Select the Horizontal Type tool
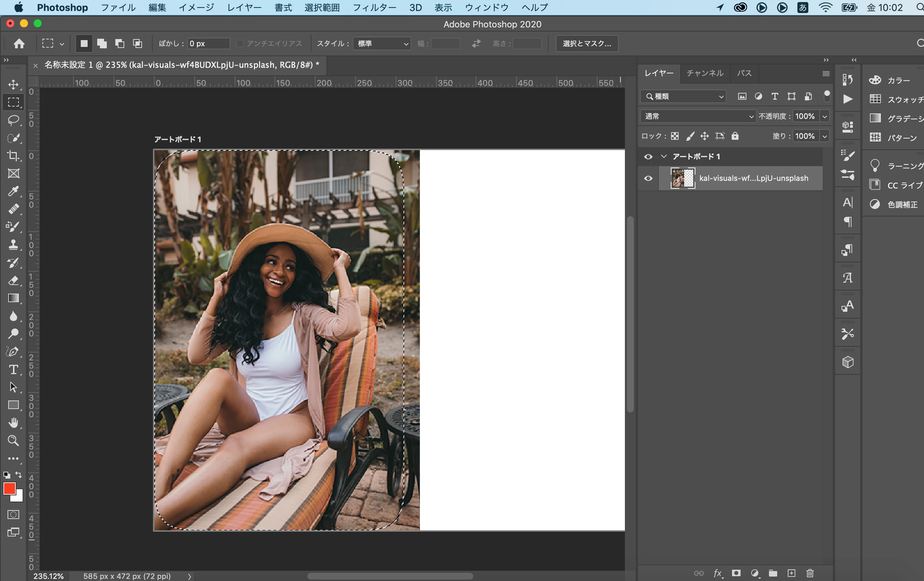 coord(13,369)
